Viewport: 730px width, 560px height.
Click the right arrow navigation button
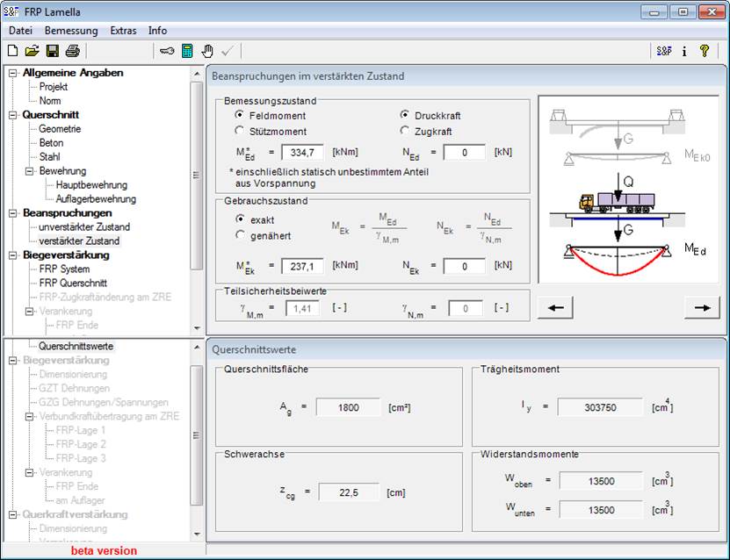point(700,307)
